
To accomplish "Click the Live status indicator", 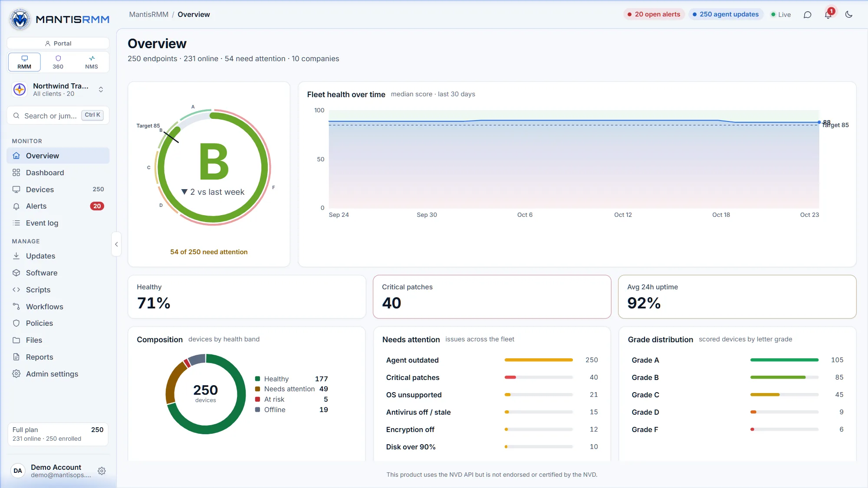I will (781, 15).
